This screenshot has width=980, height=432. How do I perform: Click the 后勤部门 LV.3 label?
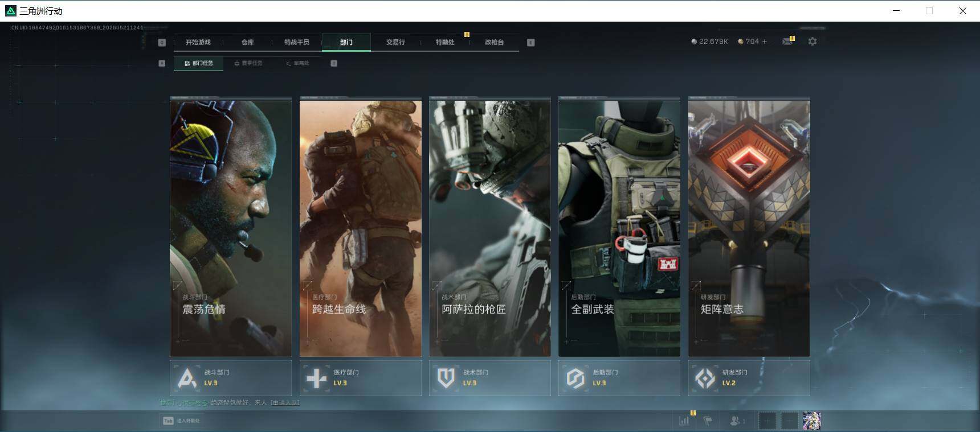pos(599,384)
